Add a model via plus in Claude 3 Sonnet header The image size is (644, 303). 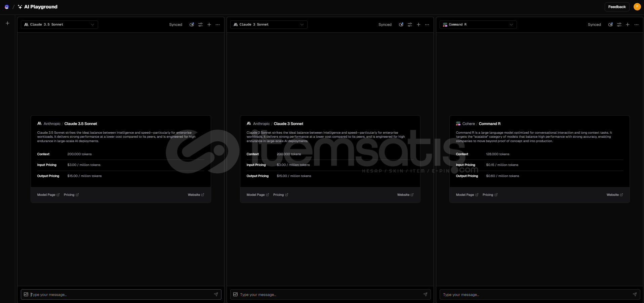[x=418, y=25]
